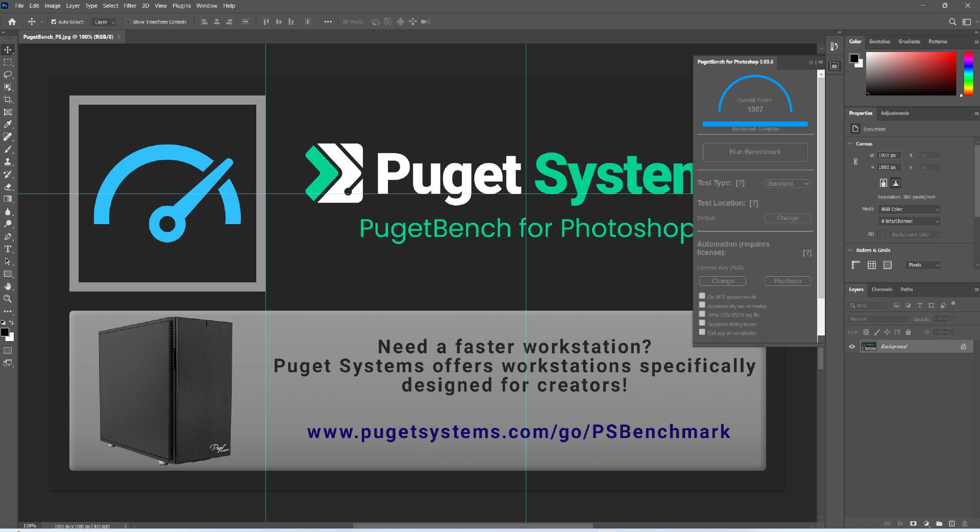Screen dimensions: 980x532
Task: Select the Hand tool
Action: pos(8,286)
